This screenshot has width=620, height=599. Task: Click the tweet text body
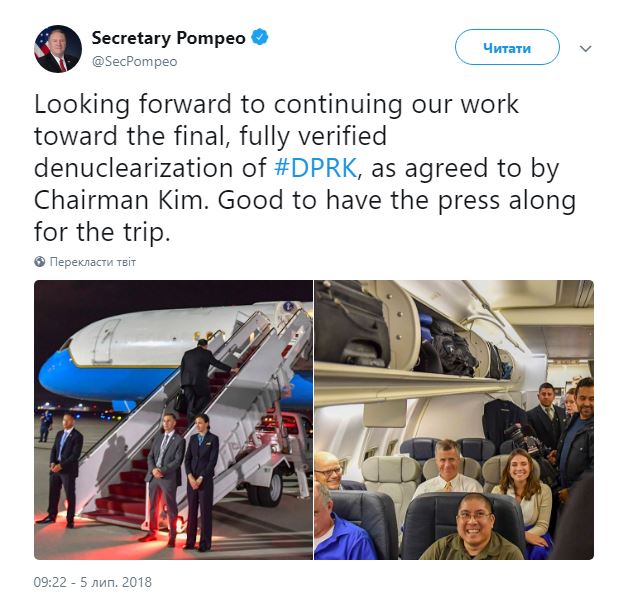click(x=304, y=168)
